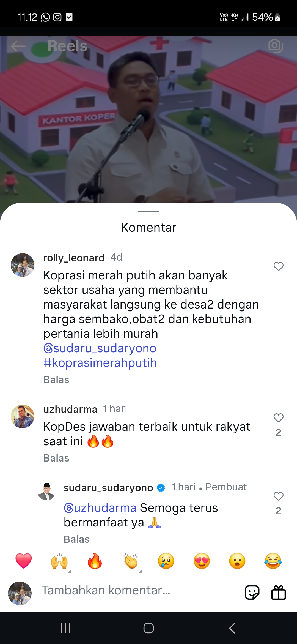Image resolution: width=297 pixels, height=644 pixels.
Task: Open the #koprasimerahputih hashtag
Action: [x=100, y=363]
